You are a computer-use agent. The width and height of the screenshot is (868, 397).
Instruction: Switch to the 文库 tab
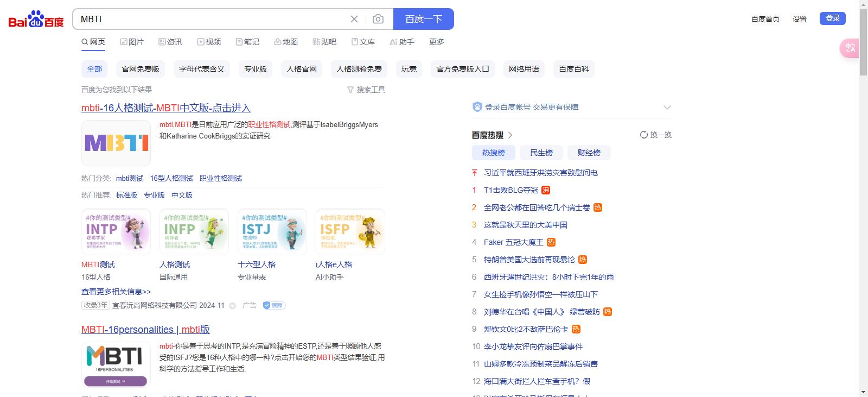pos(363,42)
